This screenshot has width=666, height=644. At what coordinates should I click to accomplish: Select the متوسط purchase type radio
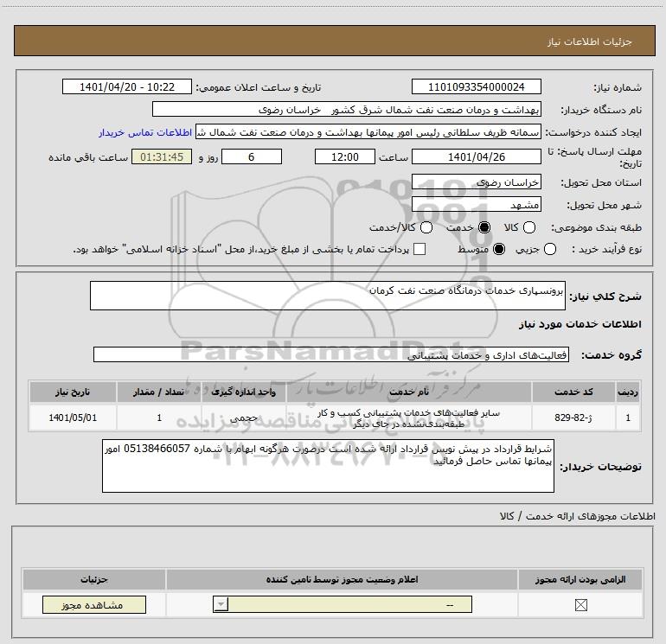tap(499, 249)
